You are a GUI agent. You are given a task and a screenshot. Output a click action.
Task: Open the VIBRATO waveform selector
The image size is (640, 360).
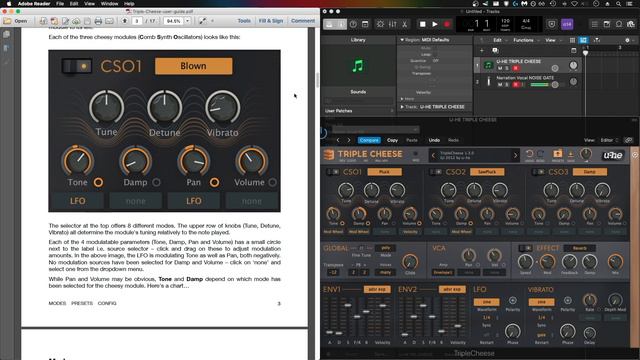click(541, 302)
